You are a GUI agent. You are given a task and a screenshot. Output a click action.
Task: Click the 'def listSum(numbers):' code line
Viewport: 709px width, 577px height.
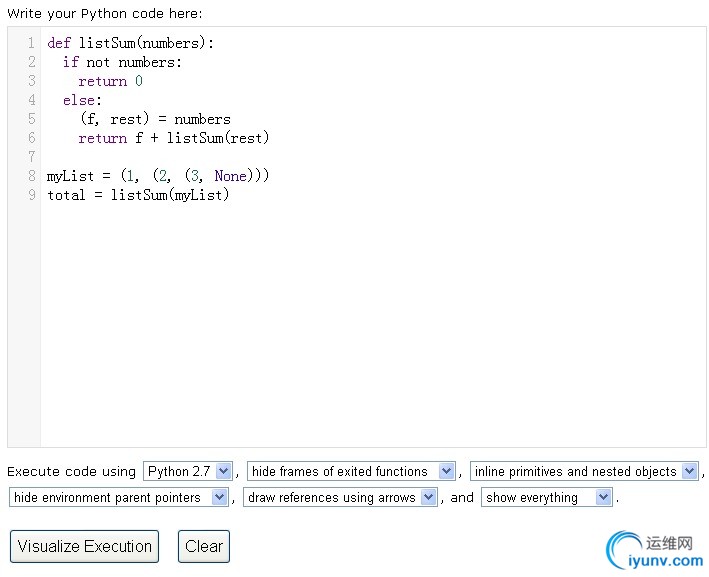[130, 43]
